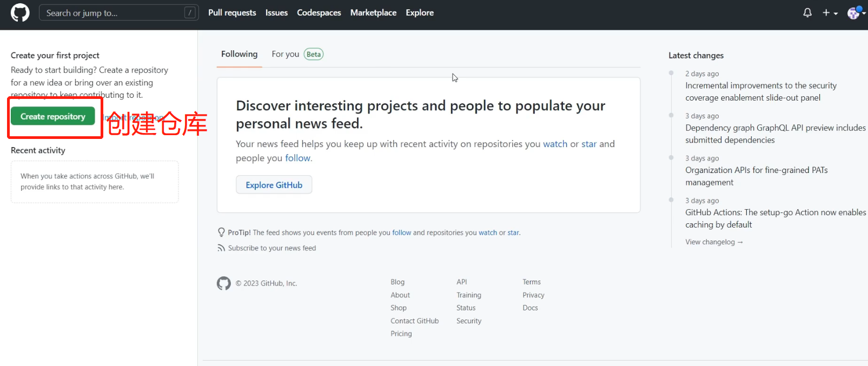Open the Privacy footer link
This screenshot has height=366, width=868.
click(533, 295)
